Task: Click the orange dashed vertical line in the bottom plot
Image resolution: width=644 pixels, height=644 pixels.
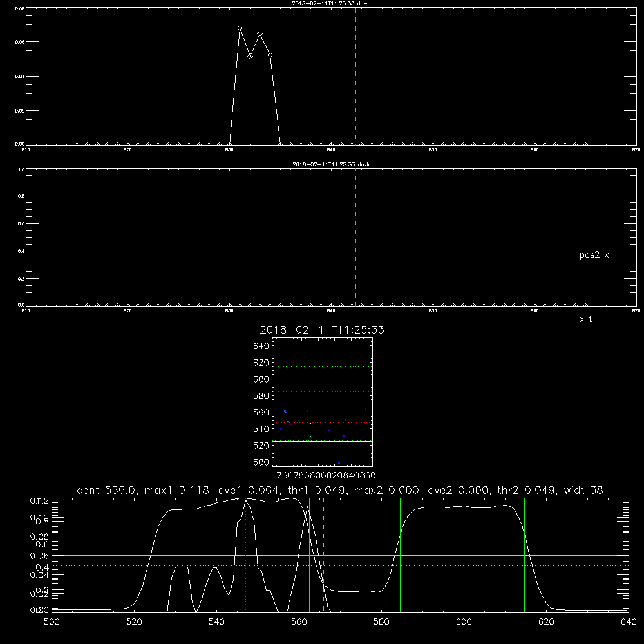Action: coord(324,555)
